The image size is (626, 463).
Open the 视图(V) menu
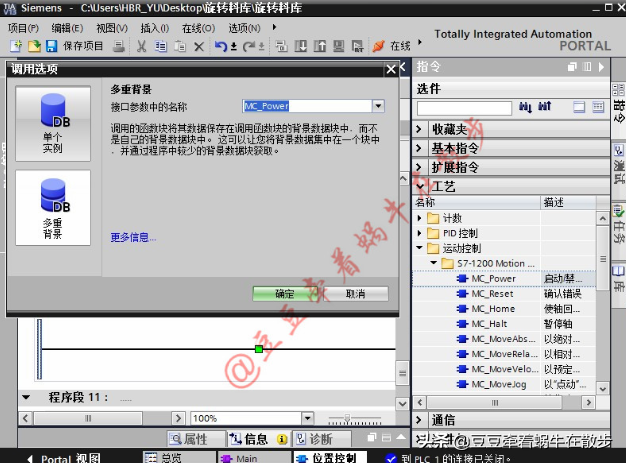pos(112,28)
